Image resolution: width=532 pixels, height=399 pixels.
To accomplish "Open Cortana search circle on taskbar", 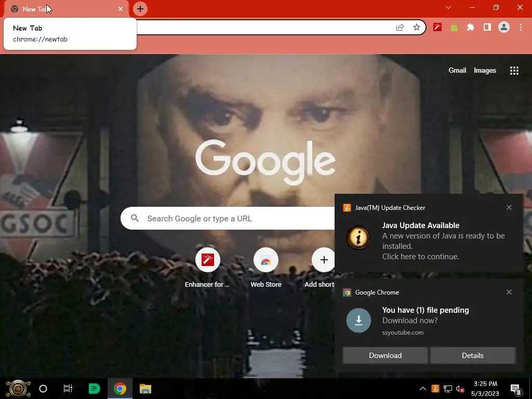I will (x=43, y=389).
